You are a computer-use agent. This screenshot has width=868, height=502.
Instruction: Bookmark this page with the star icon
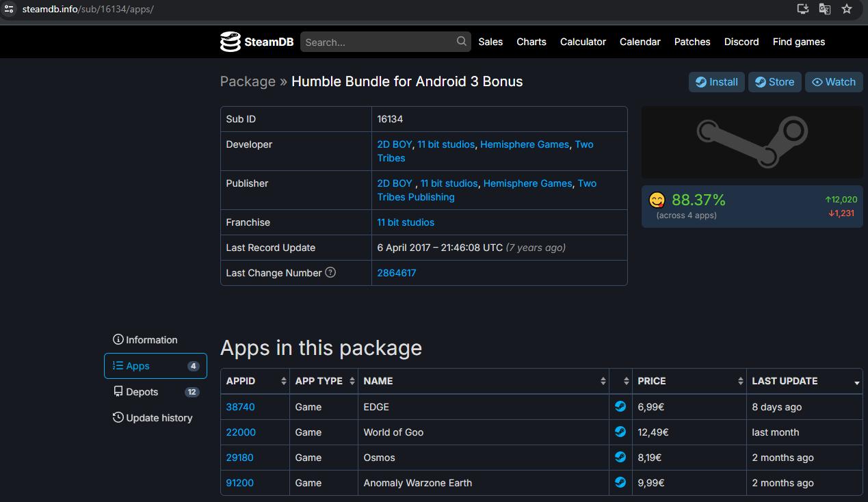coord(847,9)
